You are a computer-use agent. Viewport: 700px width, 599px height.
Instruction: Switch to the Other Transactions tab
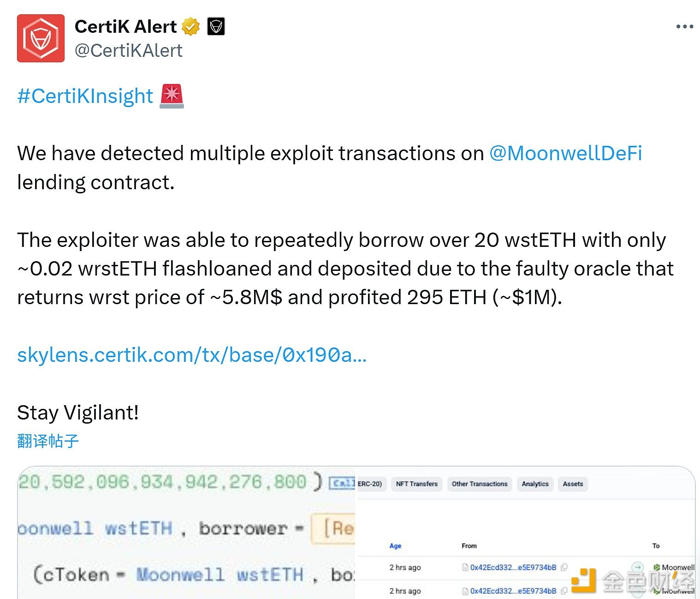(x=479, y=484)
